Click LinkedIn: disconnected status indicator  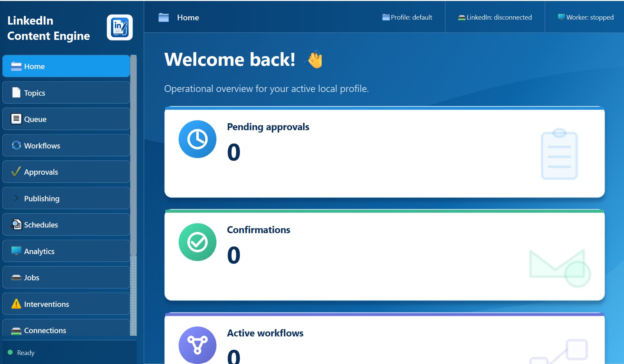click(495, 17)
